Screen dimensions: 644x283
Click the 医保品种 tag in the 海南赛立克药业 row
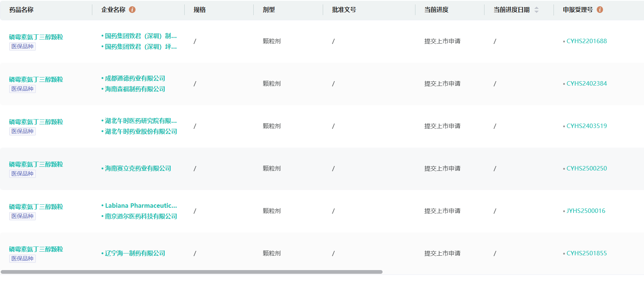[23, 174]
